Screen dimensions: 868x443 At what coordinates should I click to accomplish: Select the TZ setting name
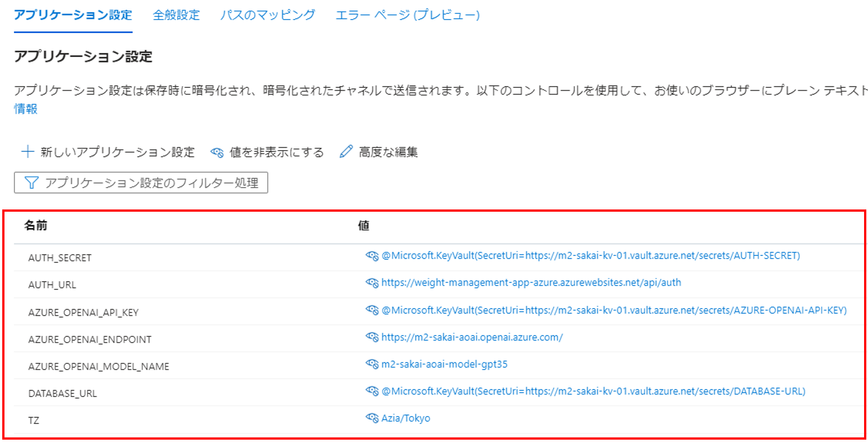tap(34, 420)
